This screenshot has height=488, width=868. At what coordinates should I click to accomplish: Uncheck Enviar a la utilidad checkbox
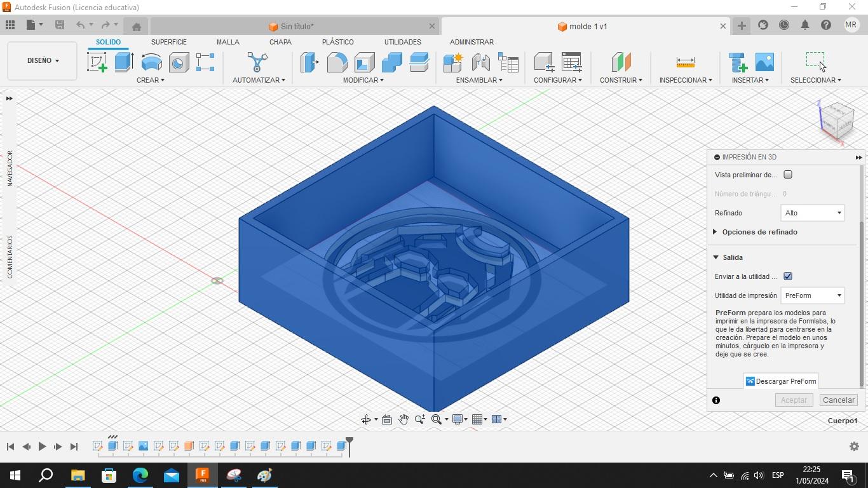click(788, 276)
